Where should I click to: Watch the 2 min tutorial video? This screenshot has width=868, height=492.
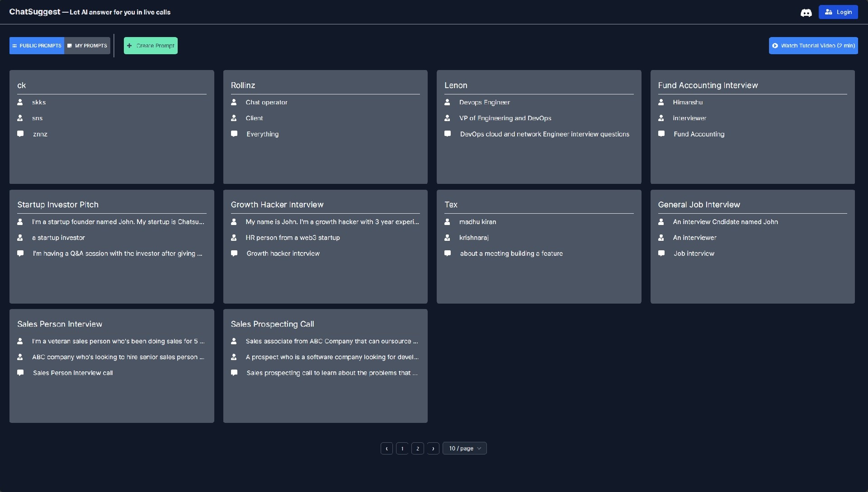(813, 46)
